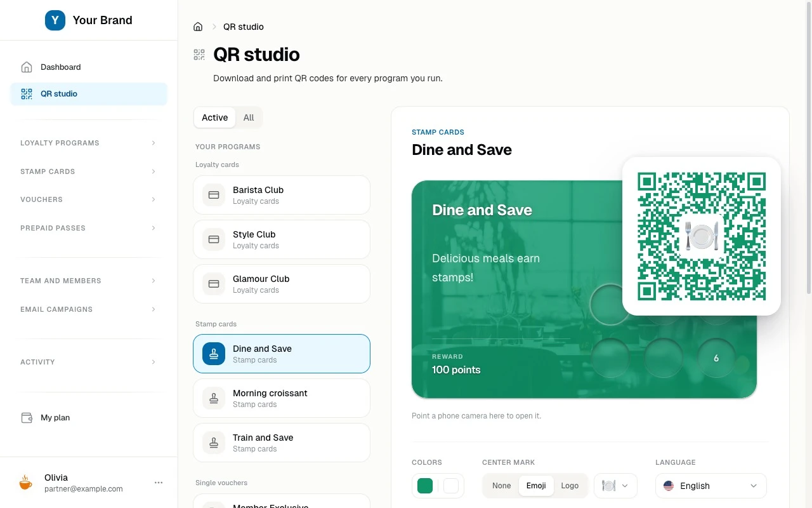Select the Glamour Club program

[282, 284]
